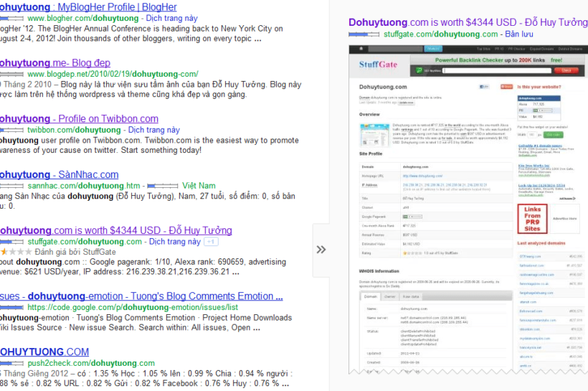Viewport: 588px width, 391px height.
Task: Click the 'Việt Nam' link in sannhac result
Action: 199,186
